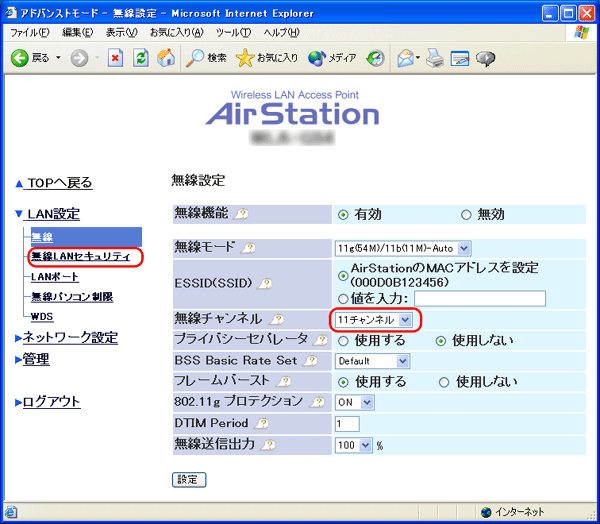Viewport: 600px width, 524px height.
Task: Click the History clock icon
Action: tap(375, 58)
